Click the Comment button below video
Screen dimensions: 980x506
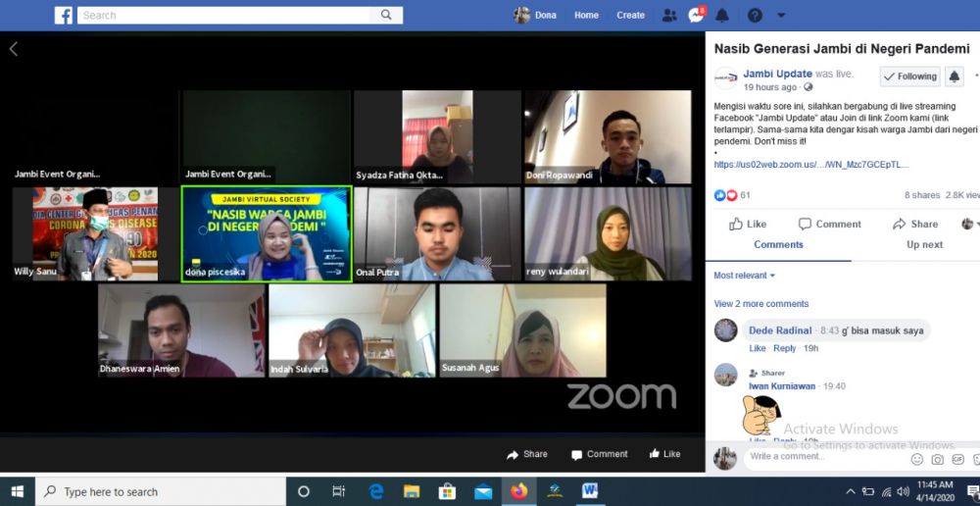[x=599, y=455]
